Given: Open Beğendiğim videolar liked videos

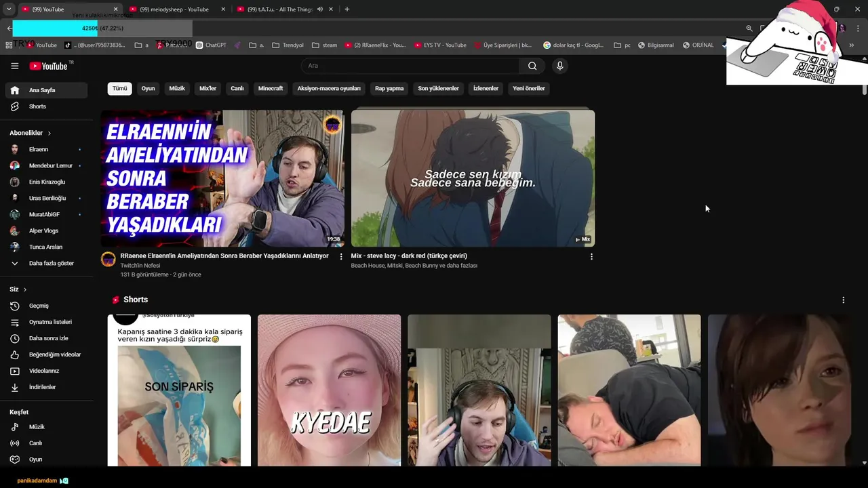Looking at the screenshot, I should [x=46, y=354].
